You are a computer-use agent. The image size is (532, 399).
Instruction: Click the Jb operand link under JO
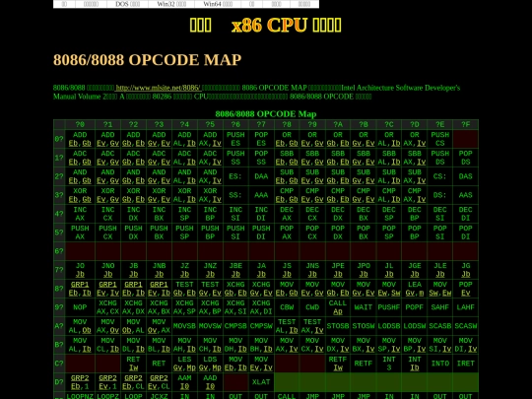pyautogui.click(x=80, y=274)
